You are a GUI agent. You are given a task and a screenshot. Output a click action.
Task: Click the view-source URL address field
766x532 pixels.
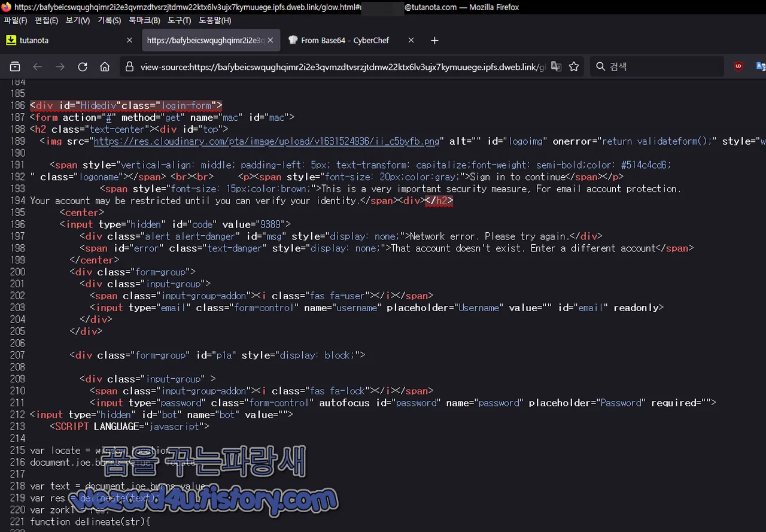click(344, 66)
